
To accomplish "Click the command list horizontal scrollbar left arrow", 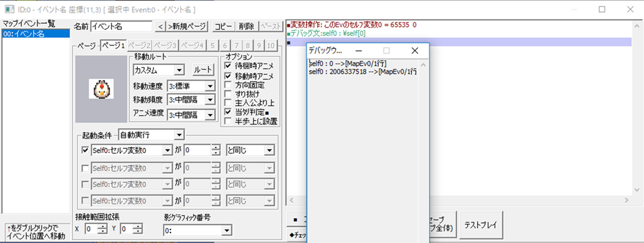I will pos(291,200).
